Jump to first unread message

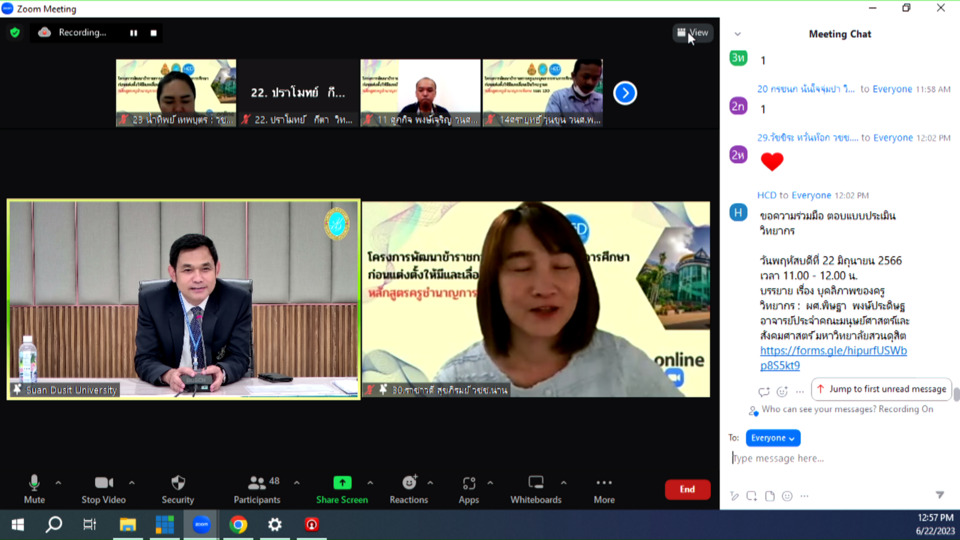pyautogui.click(x=882, y=389)
